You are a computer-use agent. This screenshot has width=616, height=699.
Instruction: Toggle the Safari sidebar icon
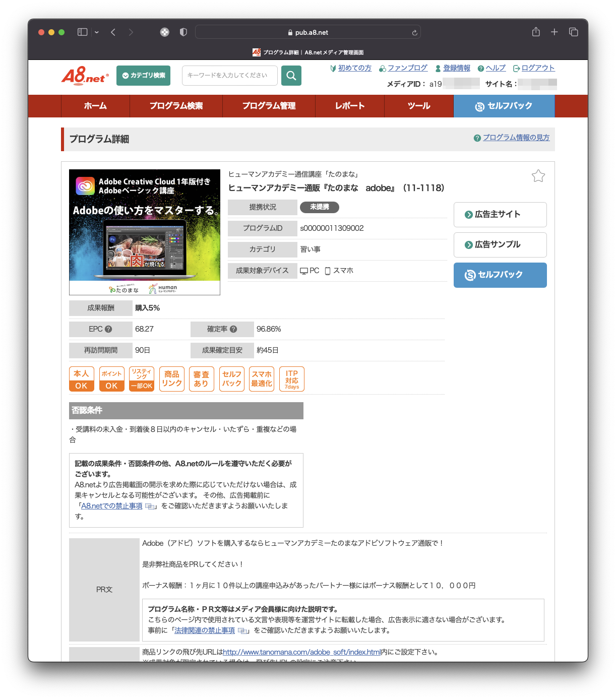click(82, 32)
